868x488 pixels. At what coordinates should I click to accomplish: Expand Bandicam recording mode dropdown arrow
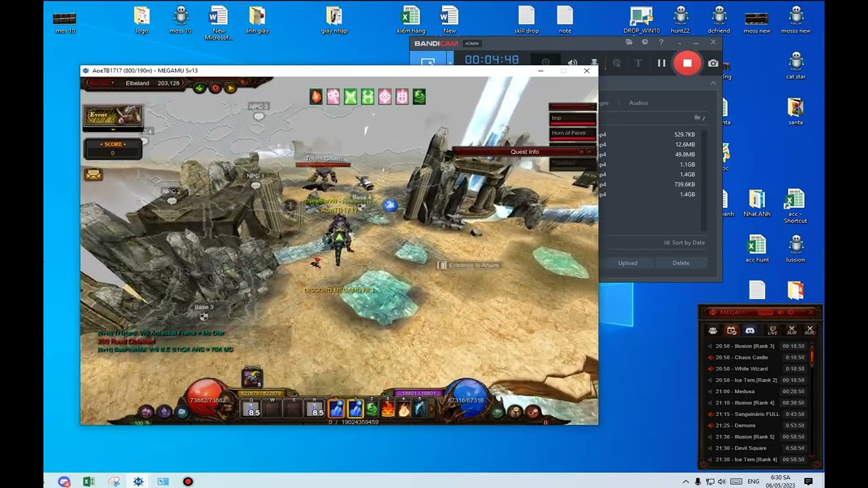coord(450,63)
